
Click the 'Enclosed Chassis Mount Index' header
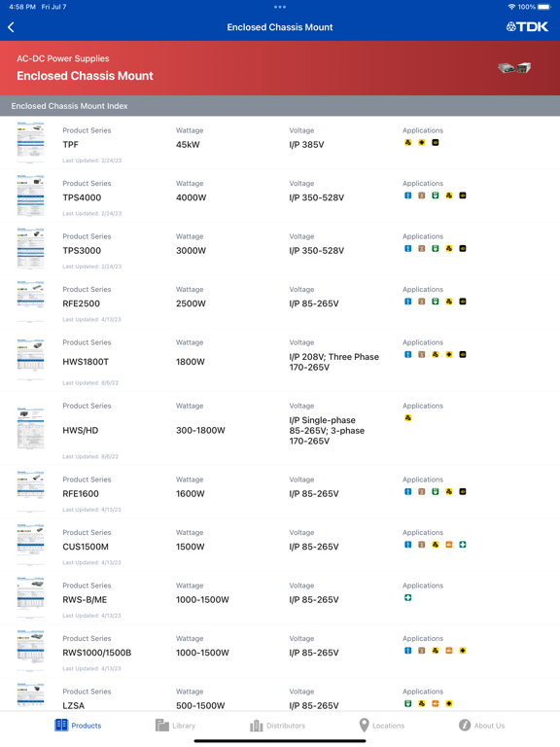(70, 106)
